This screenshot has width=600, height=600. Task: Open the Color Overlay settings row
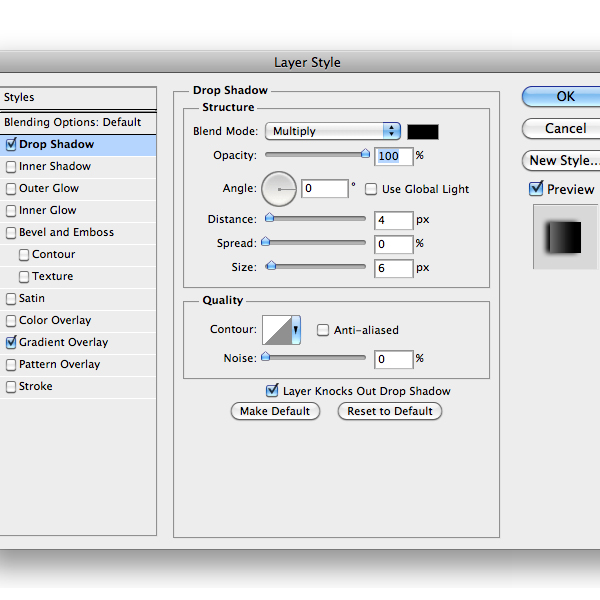point(78,321)
